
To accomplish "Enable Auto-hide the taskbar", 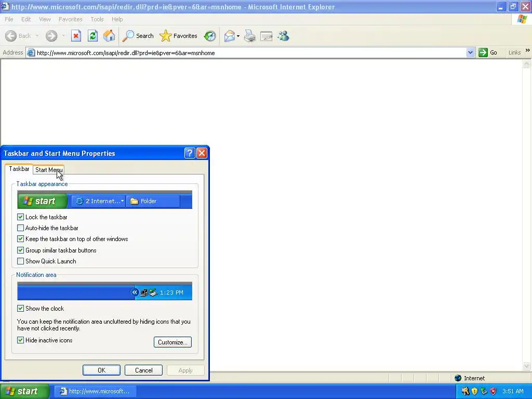I will point(20,228).
